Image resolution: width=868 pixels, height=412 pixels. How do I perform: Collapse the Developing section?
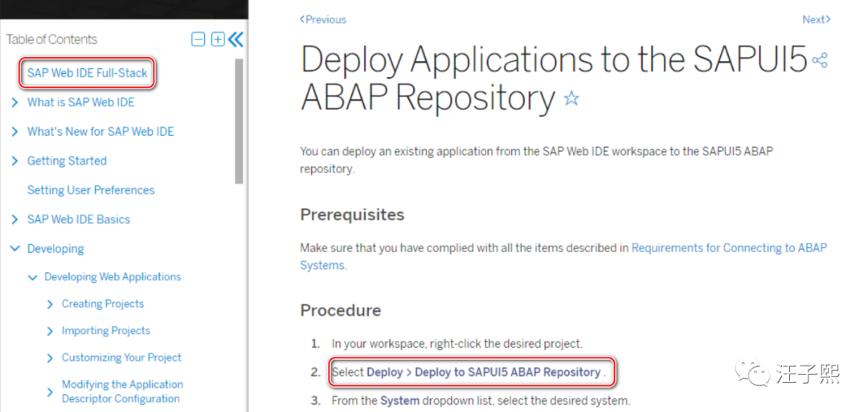[x=15, y=249]
